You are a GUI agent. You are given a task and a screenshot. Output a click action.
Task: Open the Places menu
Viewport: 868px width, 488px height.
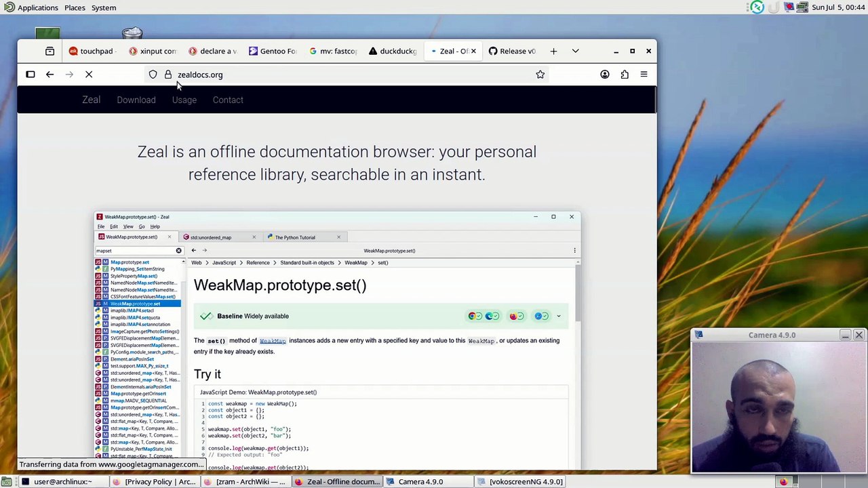coord(75,7)
